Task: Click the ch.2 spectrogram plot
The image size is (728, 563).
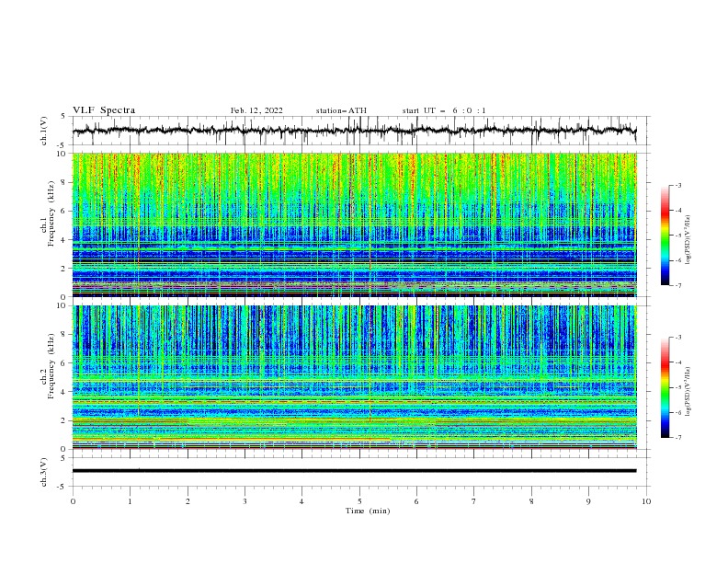Action: tap(354, 377)
